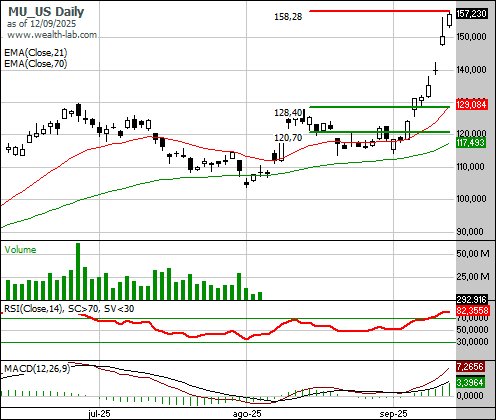Click the 50,0000 RSI axis label

473,330
